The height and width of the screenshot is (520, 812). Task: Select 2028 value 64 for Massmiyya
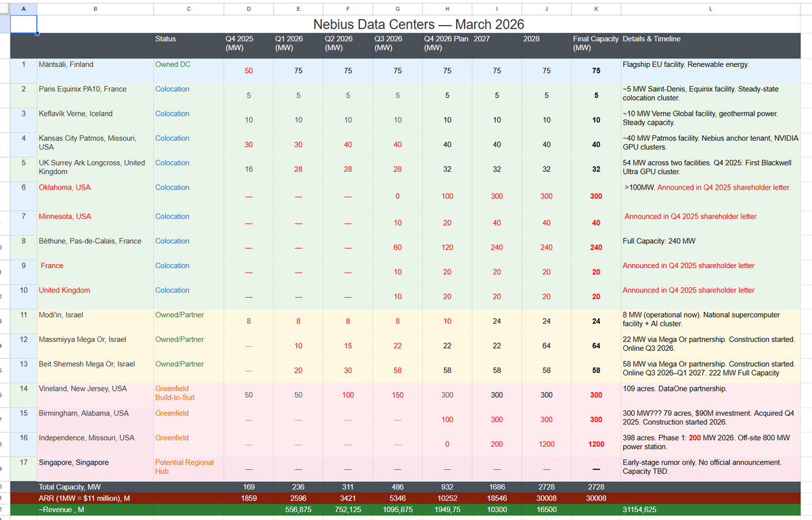click(x=547, y=346)
